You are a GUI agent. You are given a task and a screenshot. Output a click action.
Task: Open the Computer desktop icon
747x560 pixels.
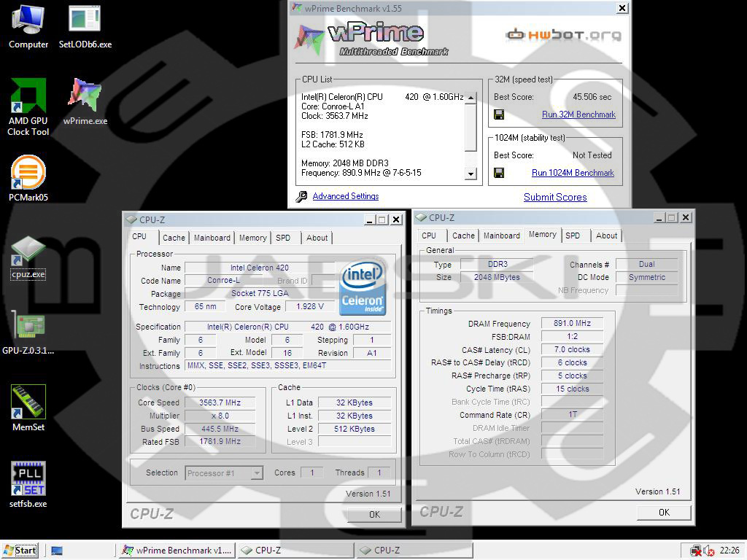point(28,27)
